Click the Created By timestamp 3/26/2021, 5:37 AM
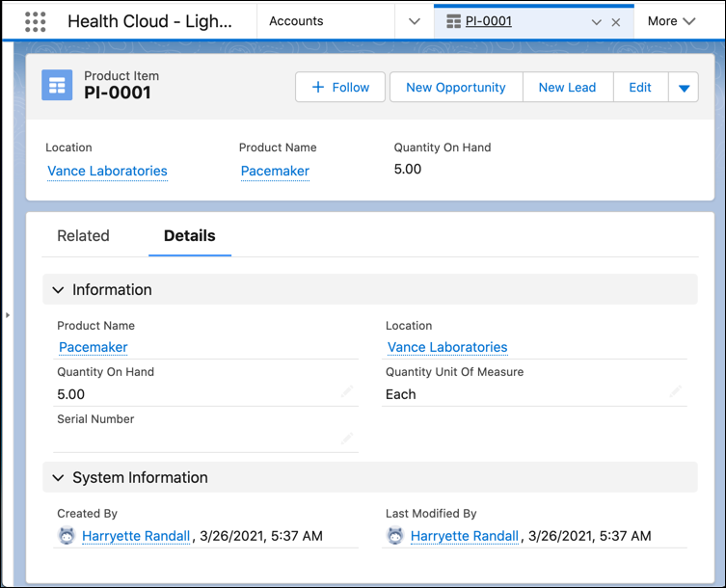 [261, 536]
